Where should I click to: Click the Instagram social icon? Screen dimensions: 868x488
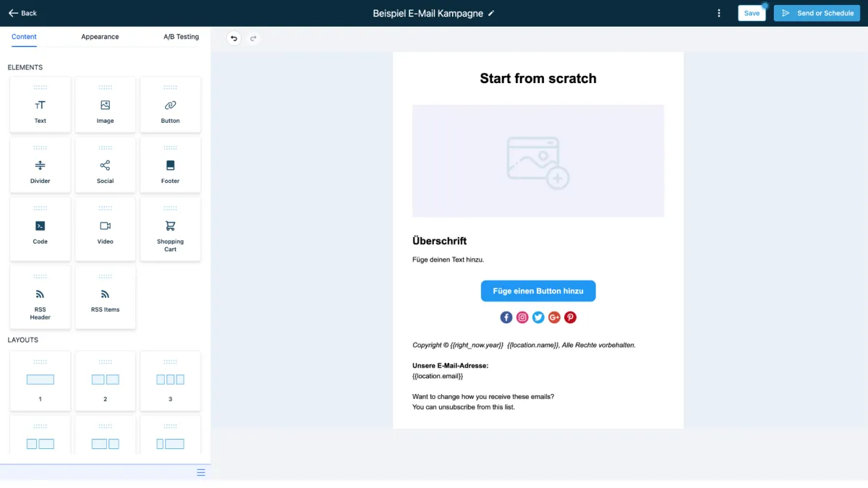pyautogui.click(x=522, y=317)
